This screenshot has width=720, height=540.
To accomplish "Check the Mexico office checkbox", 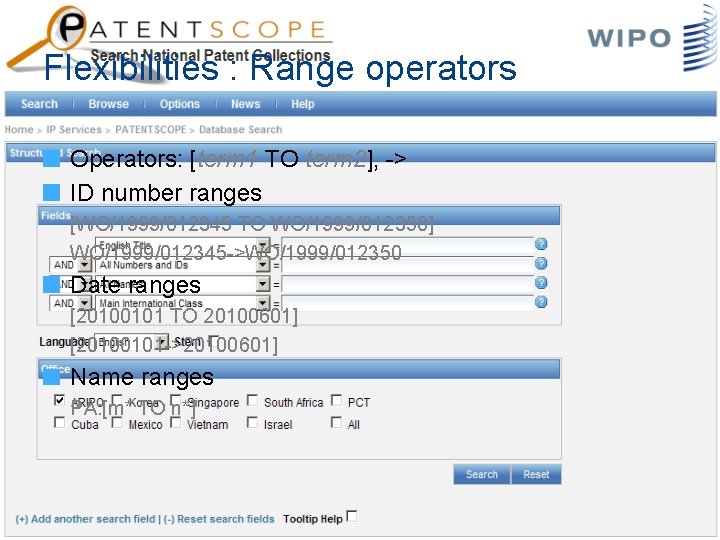I will coord(117,422).
